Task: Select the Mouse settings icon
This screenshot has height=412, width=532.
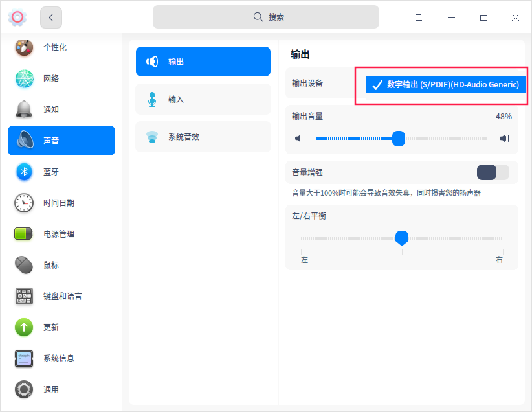Action: 24,265
